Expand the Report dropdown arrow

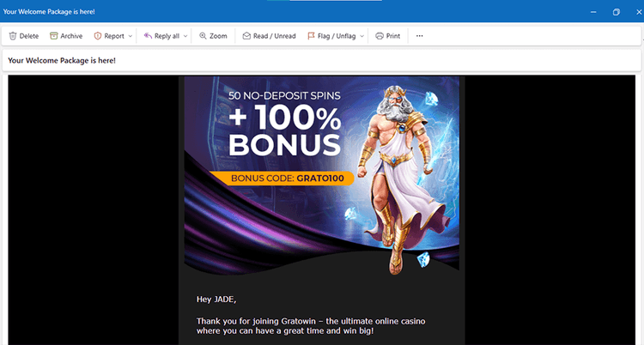point(131,36)
